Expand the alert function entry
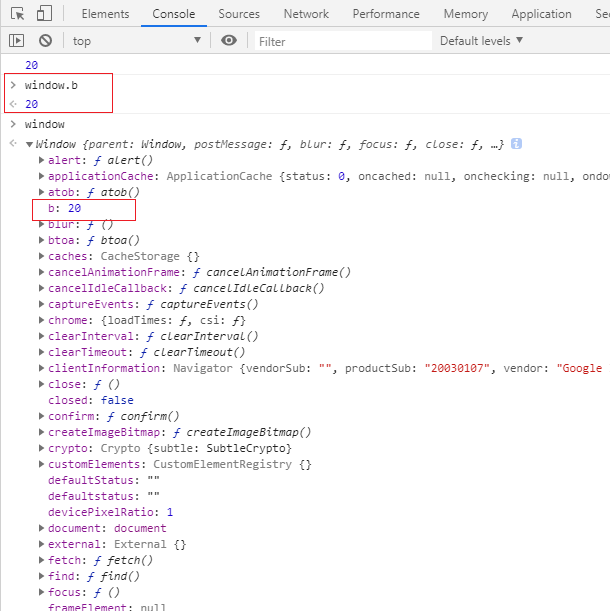The image size is (610, 611). pyautogui.click(x=41, y=160)
